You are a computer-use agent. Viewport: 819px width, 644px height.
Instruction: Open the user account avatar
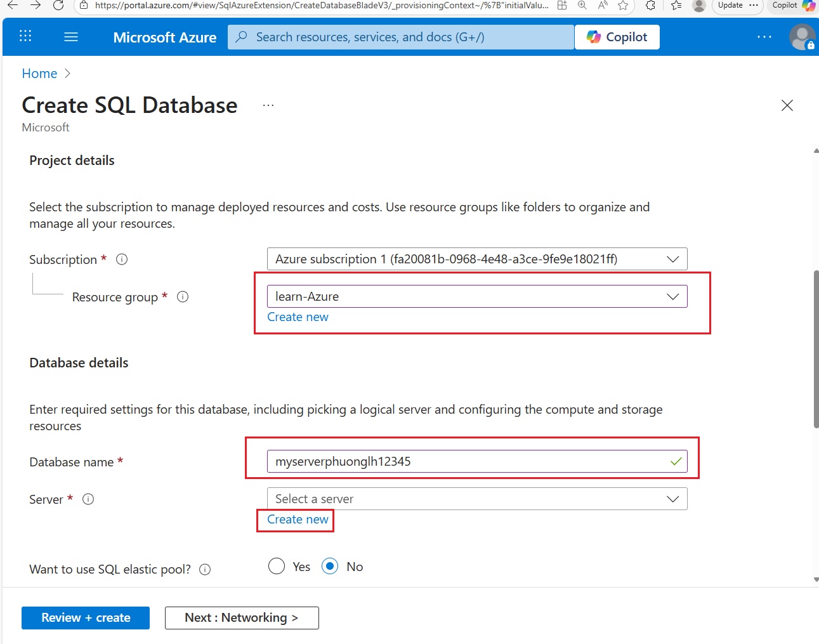(x=801, y=37)
